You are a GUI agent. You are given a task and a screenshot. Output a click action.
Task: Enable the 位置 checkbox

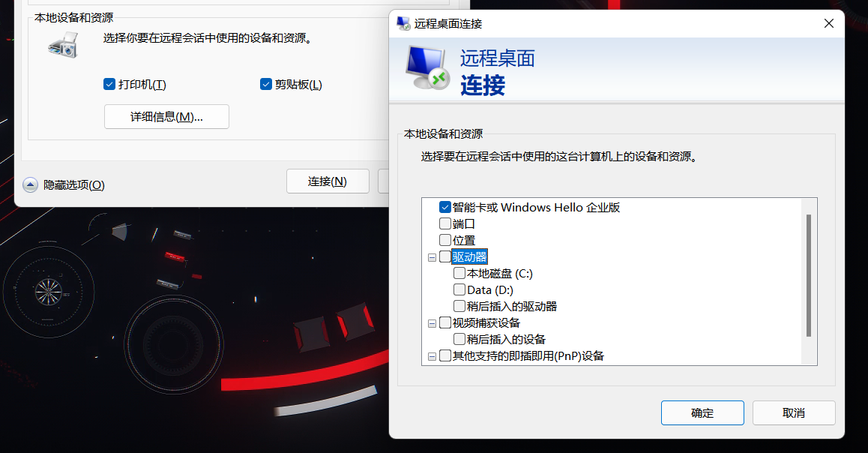pyautogui.click(x=445, y=240)
